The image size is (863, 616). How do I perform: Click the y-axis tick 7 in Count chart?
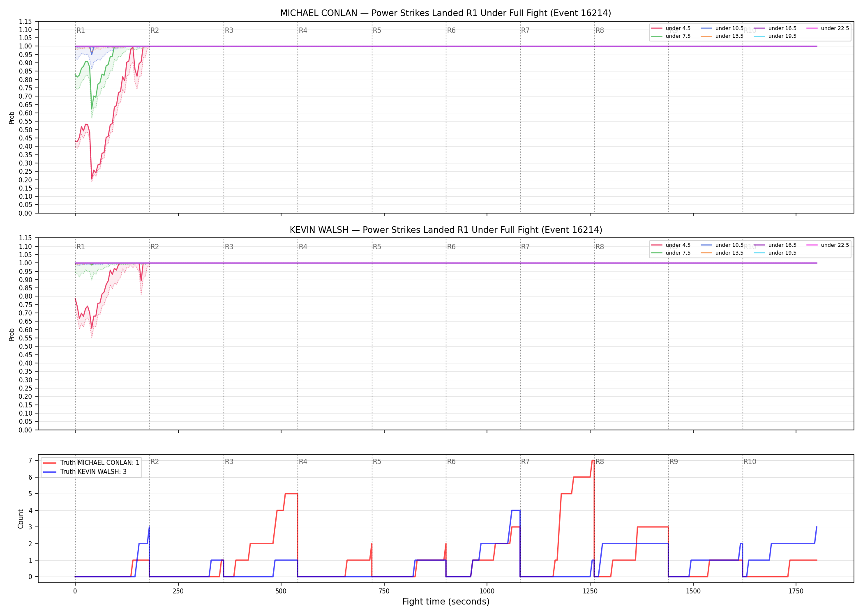point(30,461)
